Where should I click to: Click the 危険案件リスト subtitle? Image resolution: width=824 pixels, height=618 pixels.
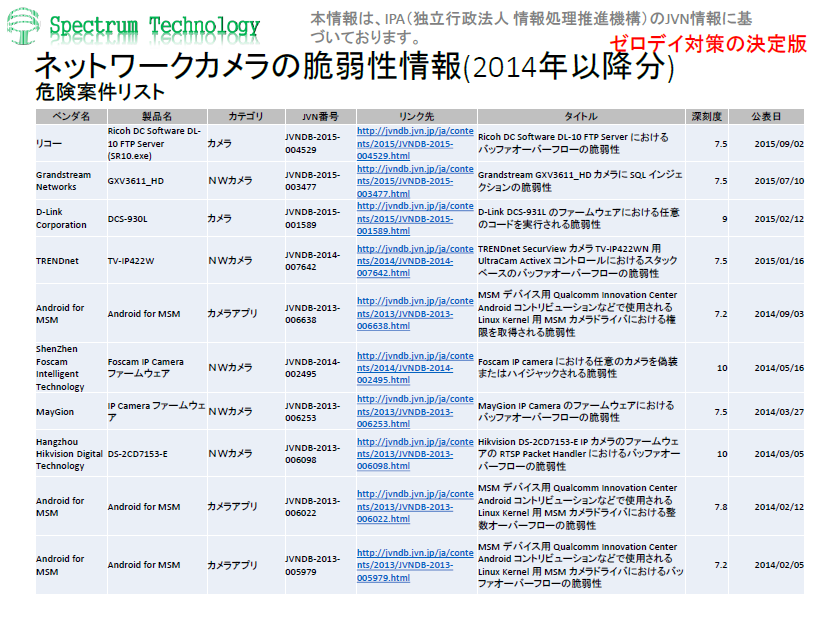100,92
